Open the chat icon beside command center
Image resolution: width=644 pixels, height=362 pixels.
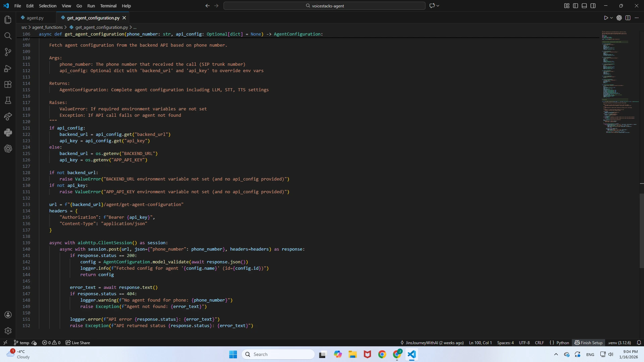(432, 6)
